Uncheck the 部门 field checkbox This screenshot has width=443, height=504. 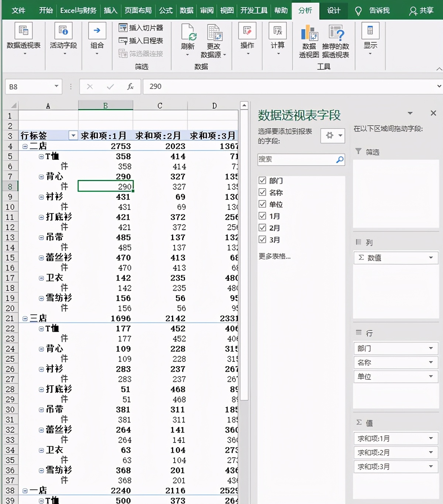[x=262, y=180]
